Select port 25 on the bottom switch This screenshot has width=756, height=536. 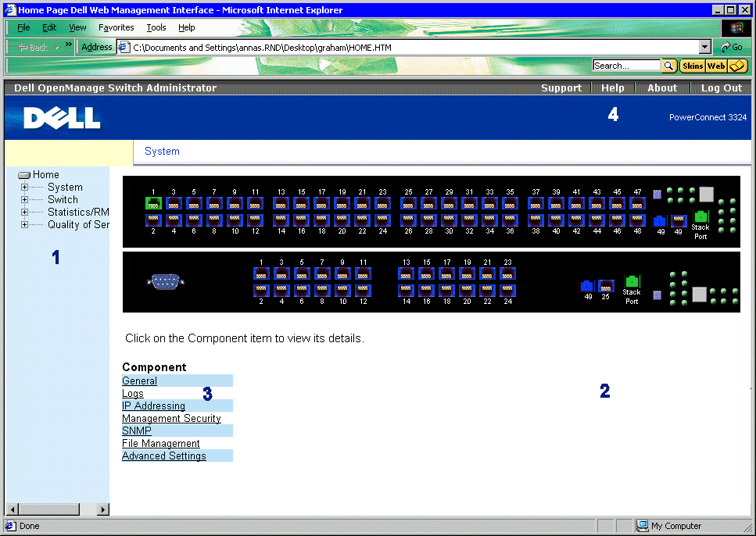(606, 286)
